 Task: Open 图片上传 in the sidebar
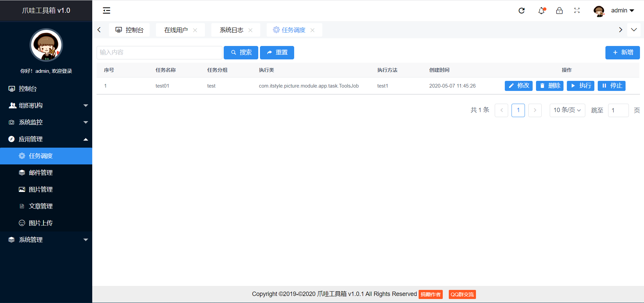click(41, 223)
